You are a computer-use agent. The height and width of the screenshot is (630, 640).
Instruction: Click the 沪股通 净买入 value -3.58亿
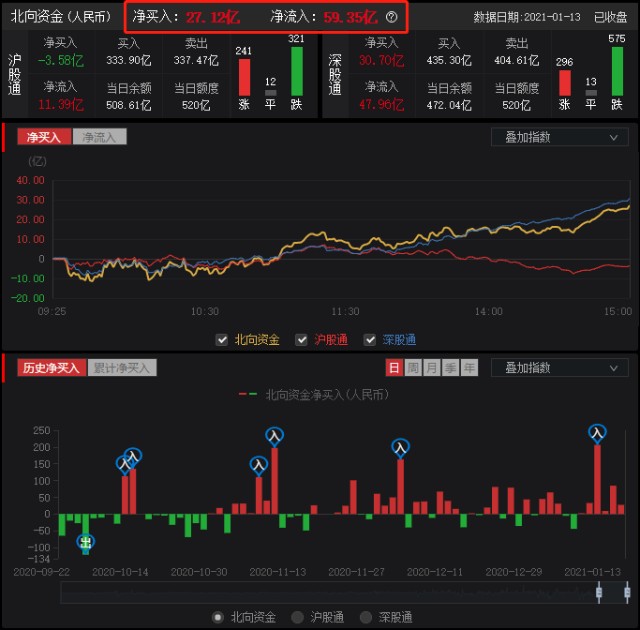click(60, 60)
